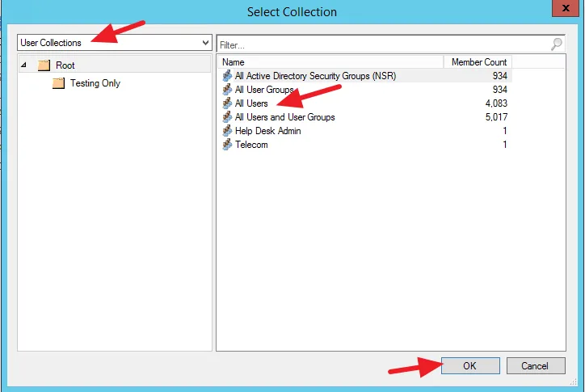Click the Testing Only folder icon
The height and width of the screenshot is (392, 585).
click(x=58, y=83)
